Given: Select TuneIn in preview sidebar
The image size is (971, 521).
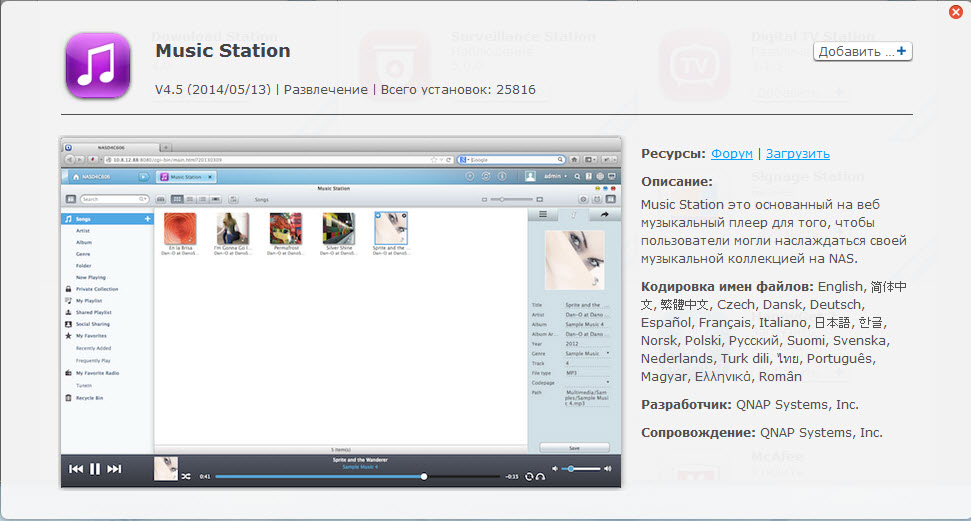Looking at the screenshot, I should point(84,385).
